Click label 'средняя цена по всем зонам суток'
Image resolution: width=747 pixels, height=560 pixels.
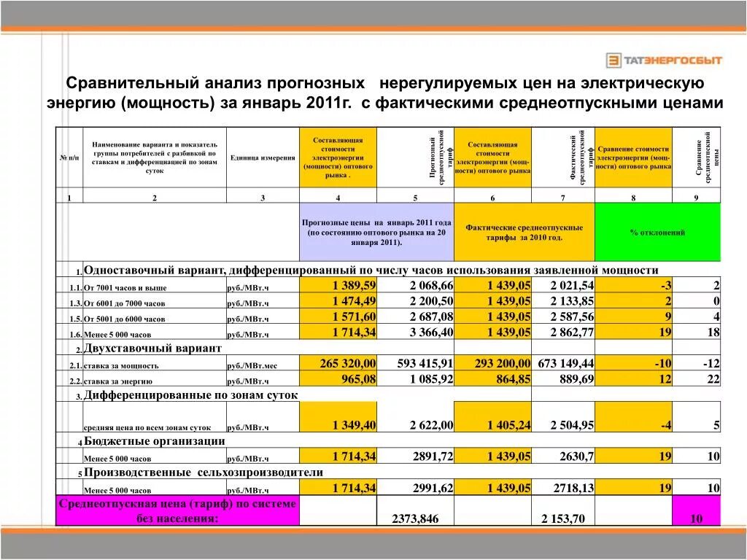tap(147, 427)
